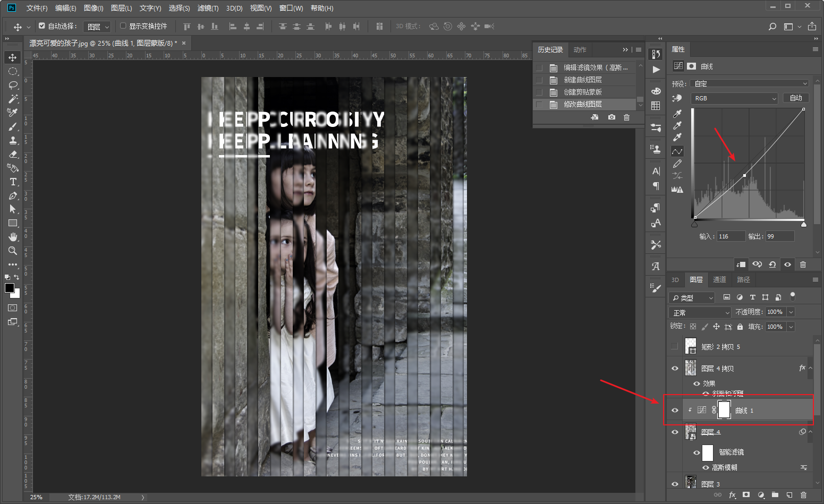The image size is (824, 504).
Task: Pick the black point eyedropper in Curves
Action: (677, 114)
